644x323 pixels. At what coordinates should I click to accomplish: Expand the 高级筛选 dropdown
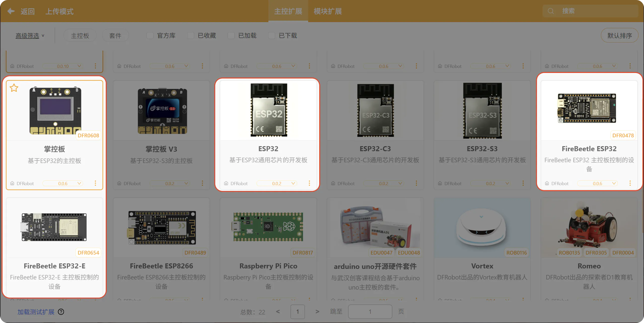click(x=30, y=36)
